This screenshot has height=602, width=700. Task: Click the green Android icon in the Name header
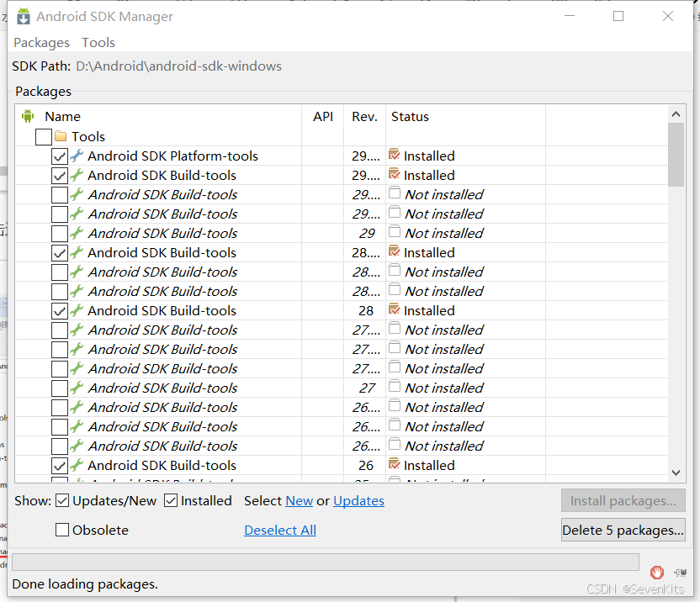tap(28, 116)
